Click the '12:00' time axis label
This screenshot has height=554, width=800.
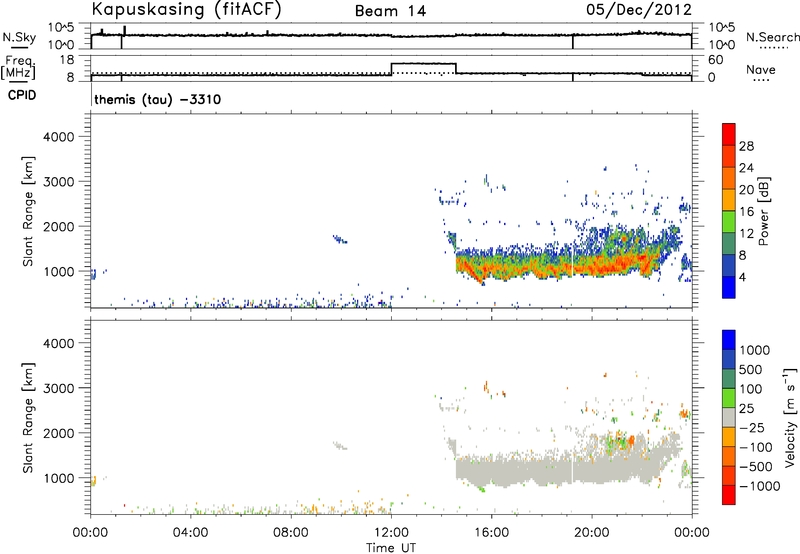pyautogui.click(x=391, y=532)
